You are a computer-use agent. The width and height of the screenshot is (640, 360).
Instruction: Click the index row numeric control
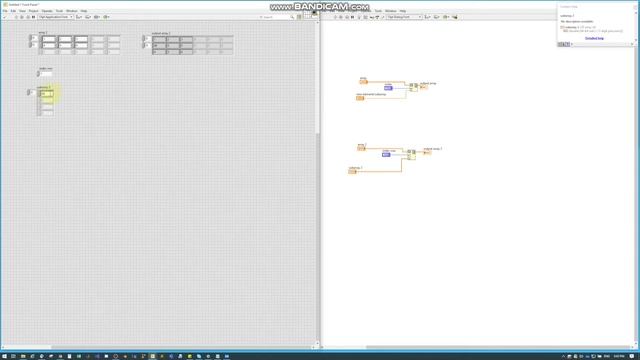[x=46, y=74]
